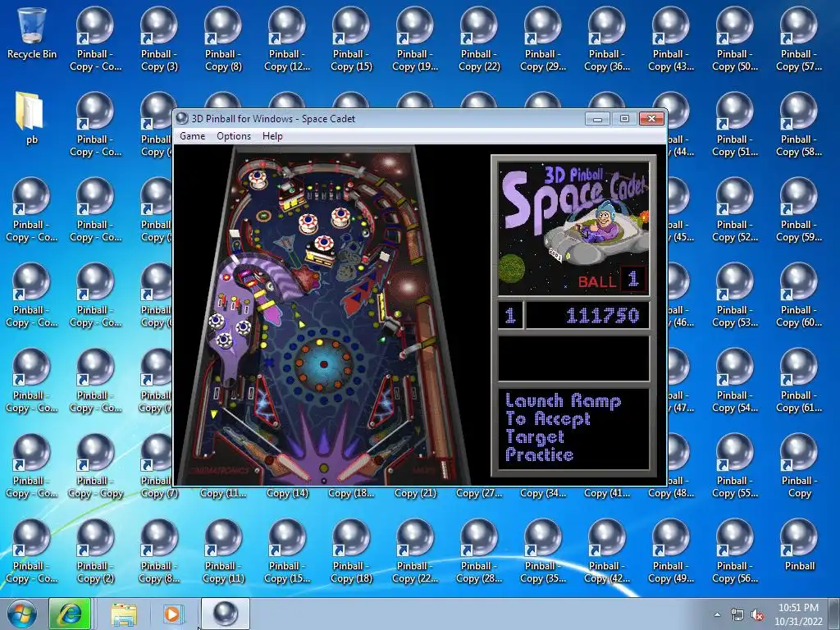Open Windows Explorer from the taskbar
Screen dimensions: 840x630
124,614
